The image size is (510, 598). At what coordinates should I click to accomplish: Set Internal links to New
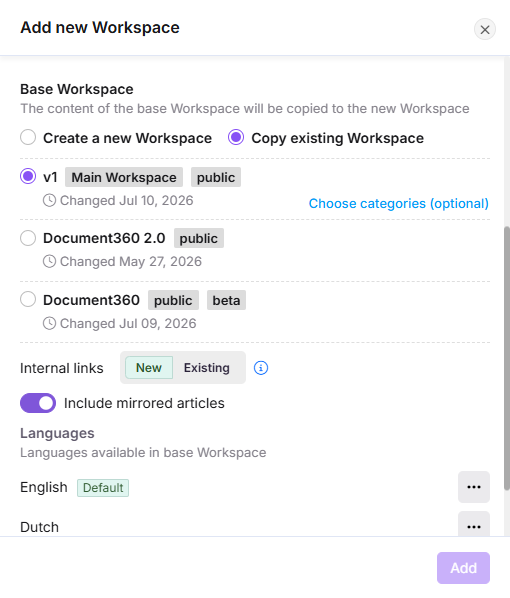[x=149, y=368]
